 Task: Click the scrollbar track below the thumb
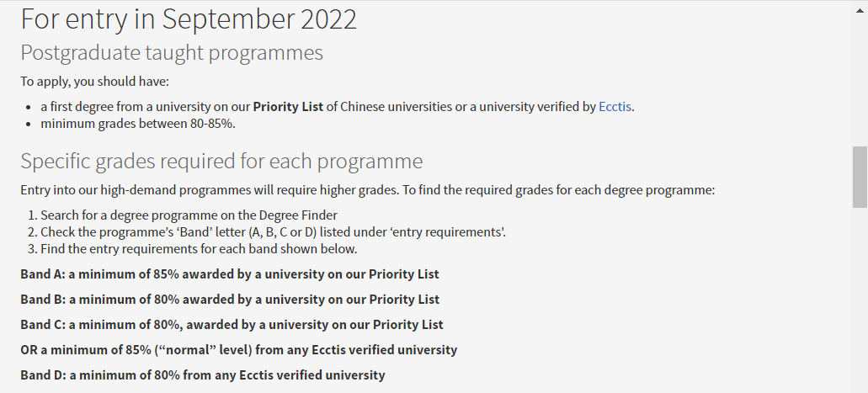(x=860, y=295)
